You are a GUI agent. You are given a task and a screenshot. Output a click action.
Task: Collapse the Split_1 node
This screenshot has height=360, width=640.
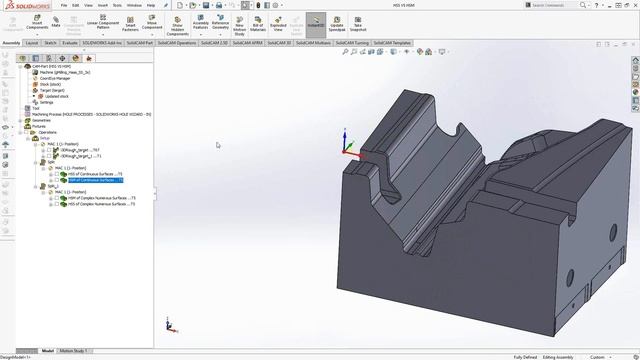pyautogui.click(x=36, y=186)
